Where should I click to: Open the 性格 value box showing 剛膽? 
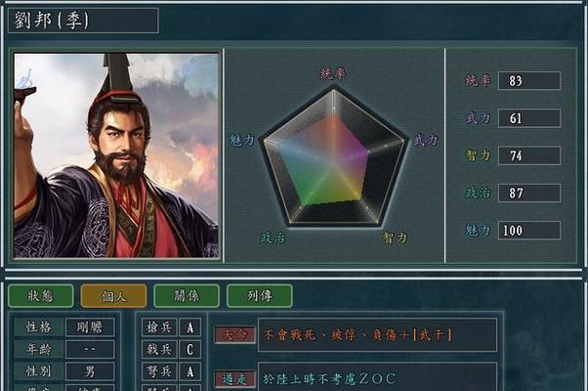click(90, 327)
